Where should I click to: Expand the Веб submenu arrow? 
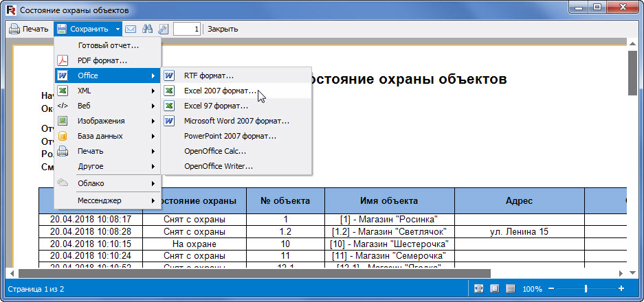153,106
